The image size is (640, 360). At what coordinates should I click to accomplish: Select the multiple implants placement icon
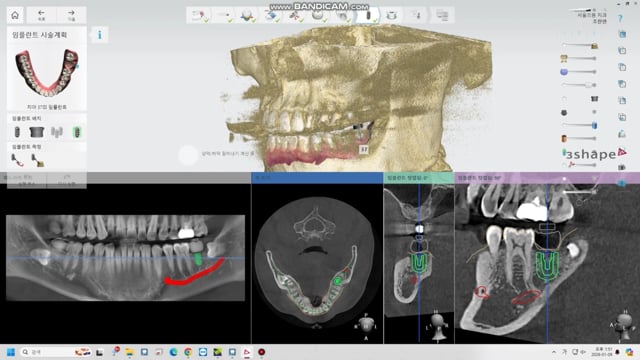(57, 132)
